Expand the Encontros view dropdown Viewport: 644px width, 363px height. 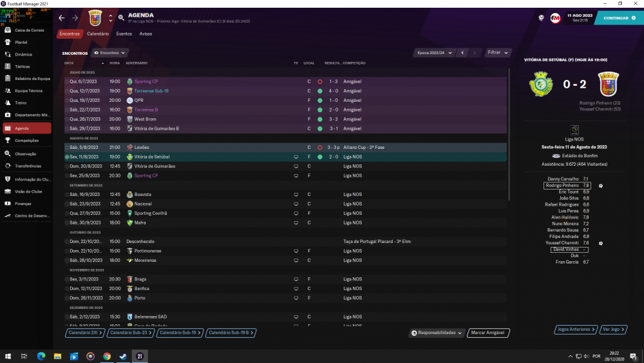[x=109, y=53]
